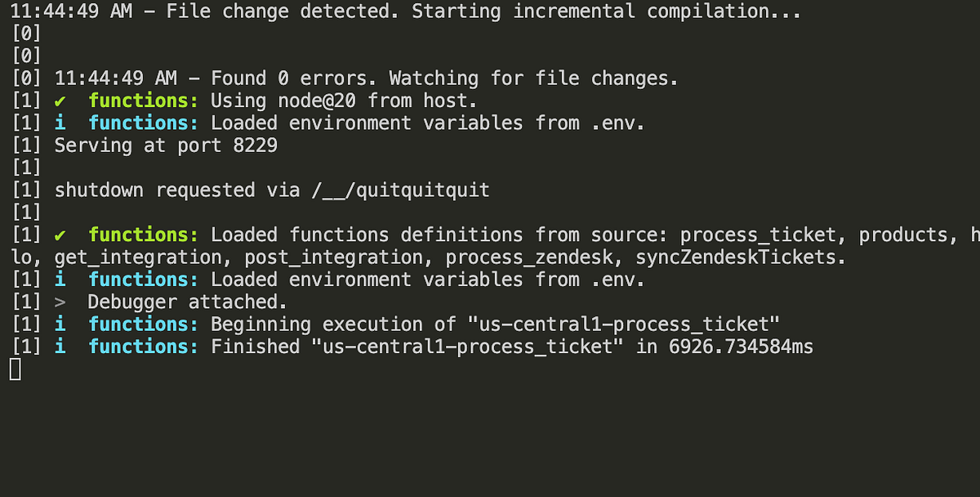Click the cyan info icon before 'Beginning execution'
Screen dimensions: 980x497
click(60, 325)
